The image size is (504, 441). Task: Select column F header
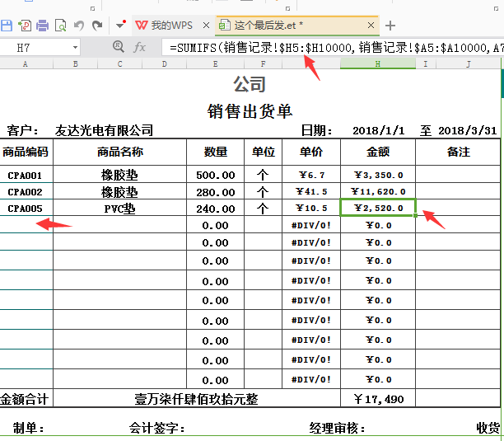click(263, 64)
